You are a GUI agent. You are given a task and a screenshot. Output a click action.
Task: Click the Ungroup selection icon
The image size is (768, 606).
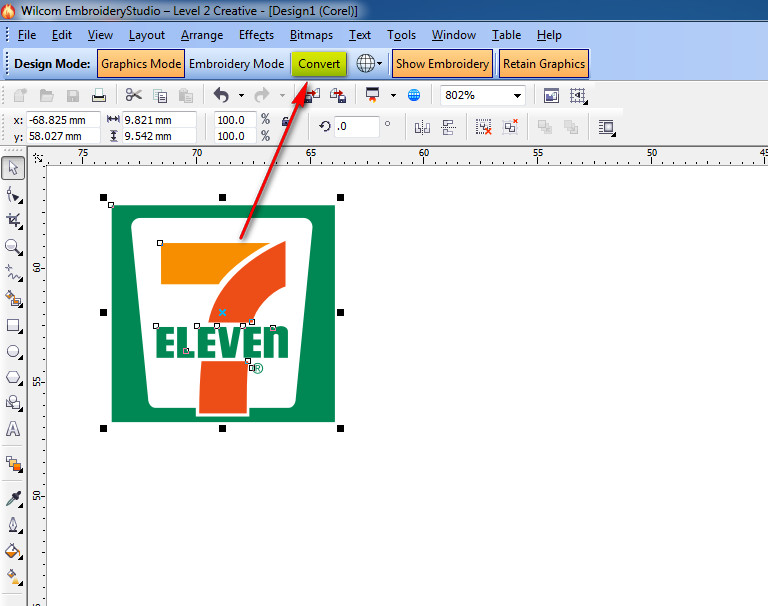(483, 127)
